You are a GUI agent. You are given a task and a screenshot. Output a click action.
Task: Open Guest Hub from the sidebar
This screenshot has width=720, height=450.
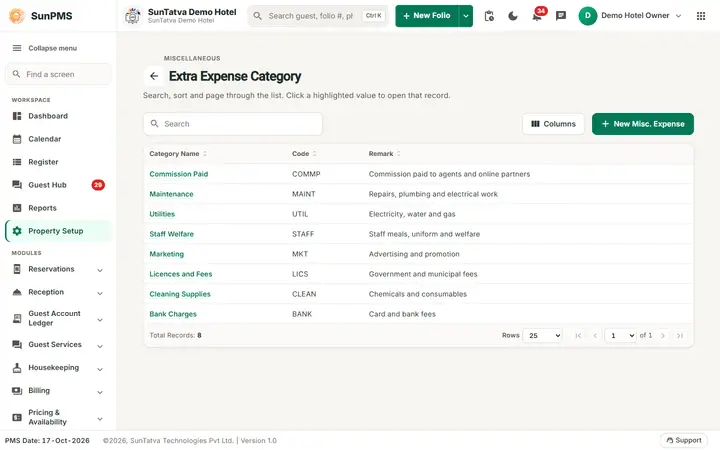(x=58, y=185)
